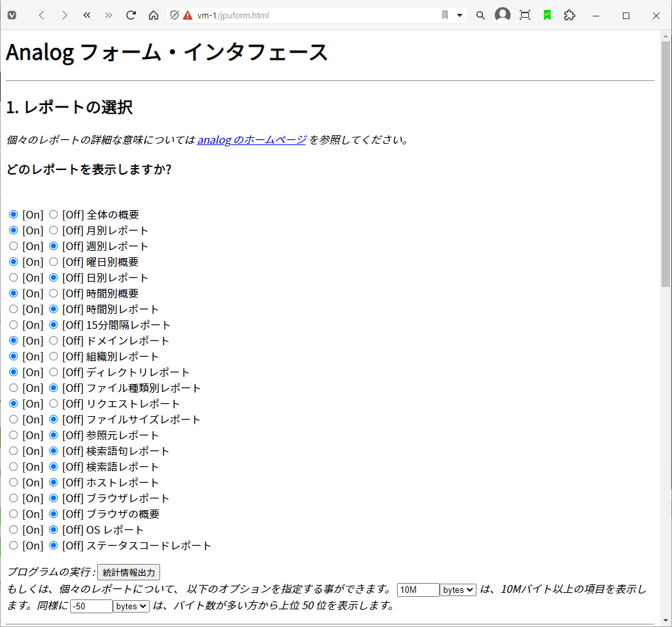Bookmark this page
This screenshot has height=627, width=672.
click(x=445, y=16)
